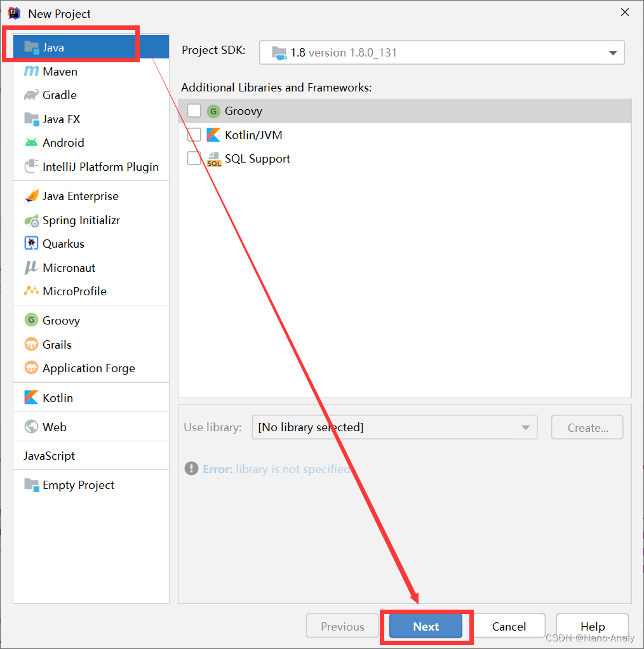Click the 'IntelliJ Platform Plugin' label
The width and height of the screenshot is (644, 649).
[100, 167]
